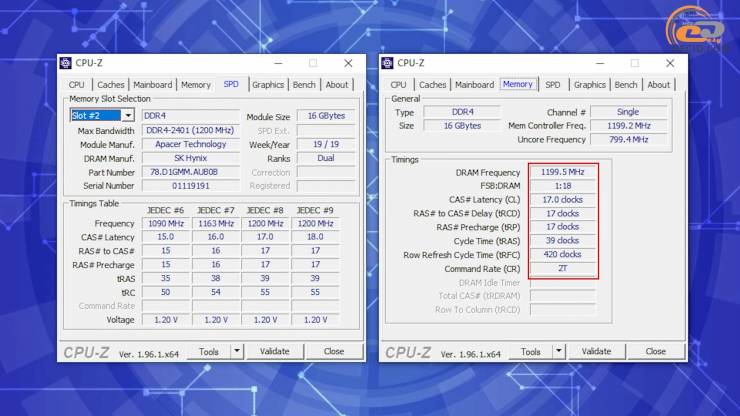This screenshot has width=740, height=416.
Task: Switch to the Caches tab in the left window
Action: pyautogui.click(x=110, y=85)
